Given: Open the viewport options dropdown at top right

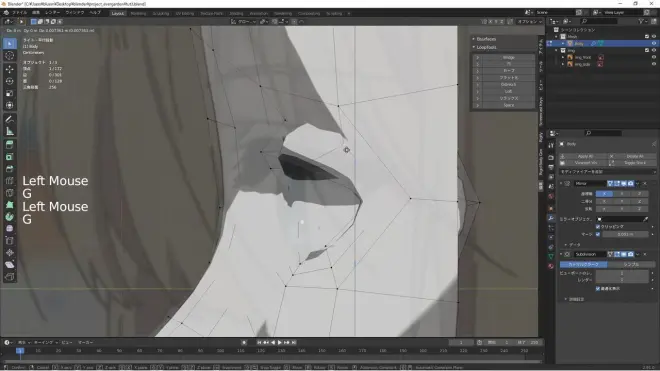Looking at the screenshot, I should tap(530, 21).
